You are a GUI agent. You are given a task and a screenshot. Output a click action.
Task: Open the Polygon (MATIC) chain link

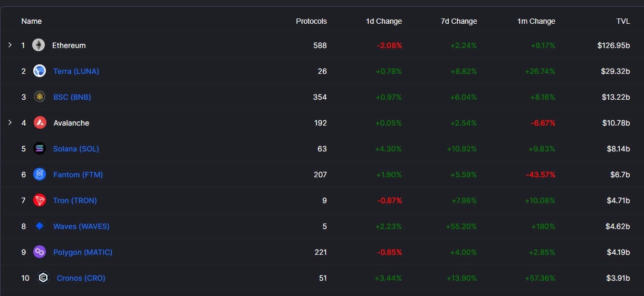click(x=83, y=252)
